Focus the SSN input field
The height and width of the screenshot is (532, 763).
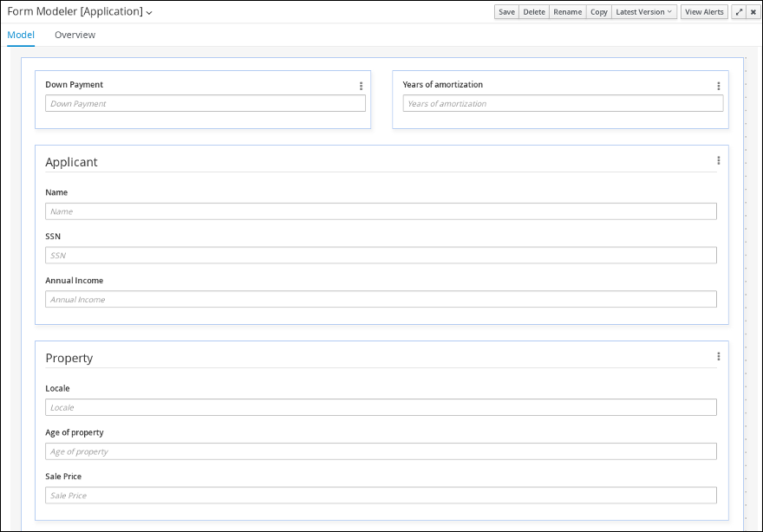[381, 256]
